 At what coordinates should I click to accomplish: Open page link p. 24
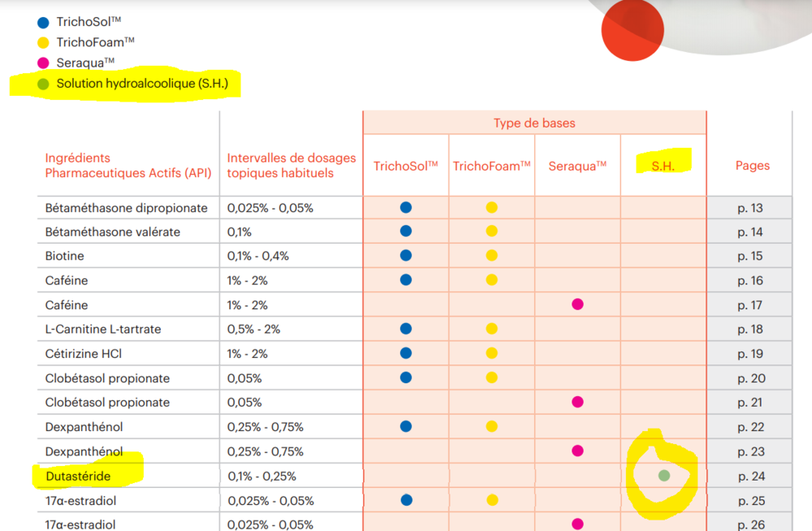[750, 477]
